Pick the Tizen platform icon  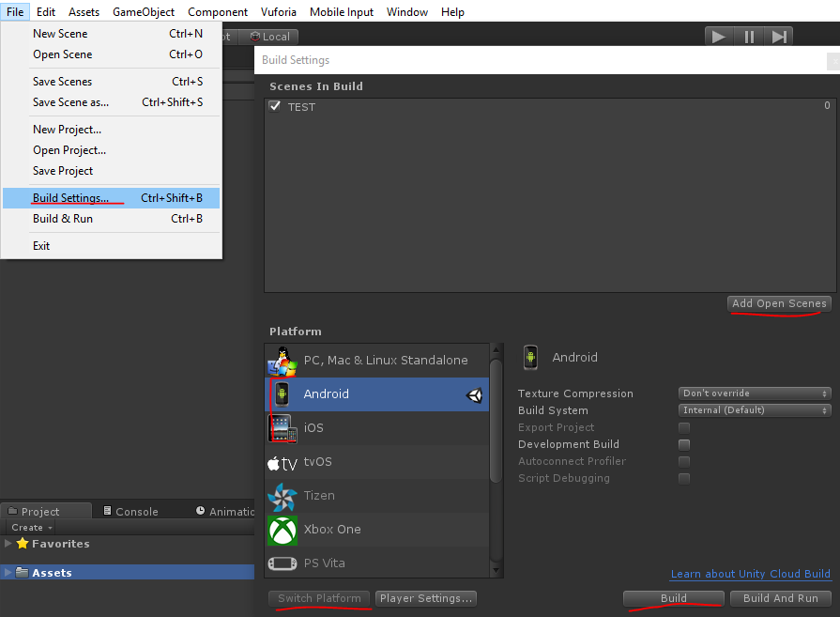(x=283, y=496)
